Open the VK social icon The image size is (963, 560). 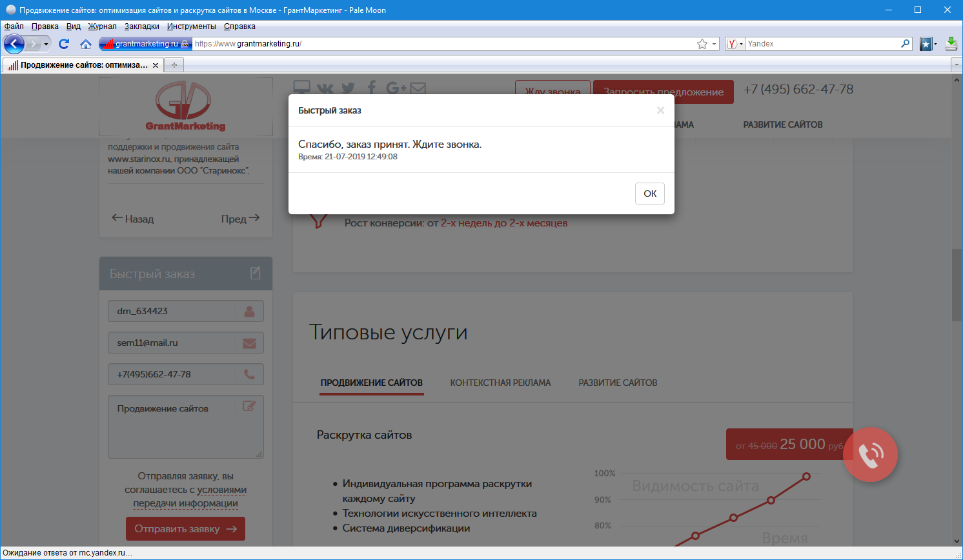click(325, 88)
